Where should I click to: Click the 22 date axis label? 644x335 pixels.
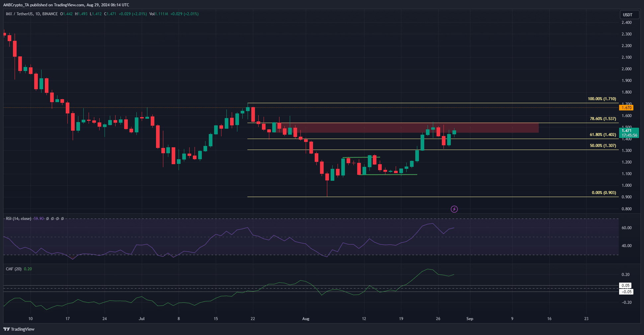tap(253, 319)
